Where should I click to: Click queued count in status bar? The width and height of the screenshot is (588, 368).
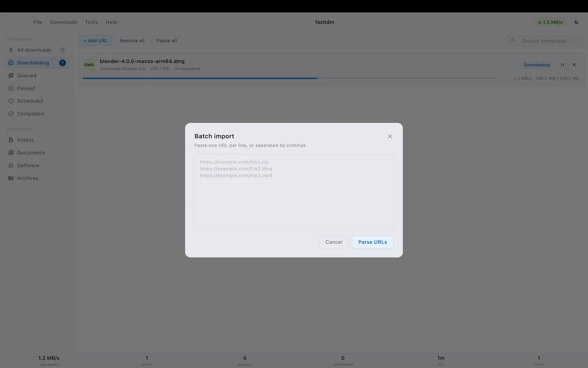coord(245,360)
